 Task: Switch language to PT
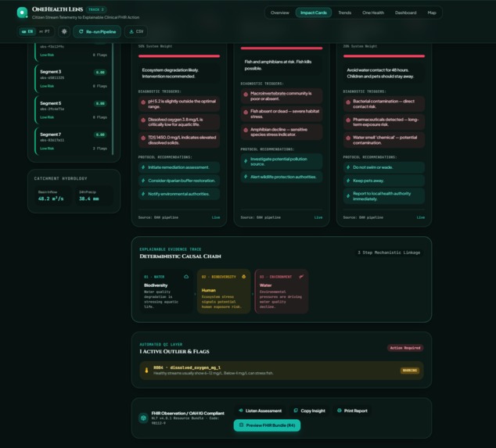pos(45,31)
